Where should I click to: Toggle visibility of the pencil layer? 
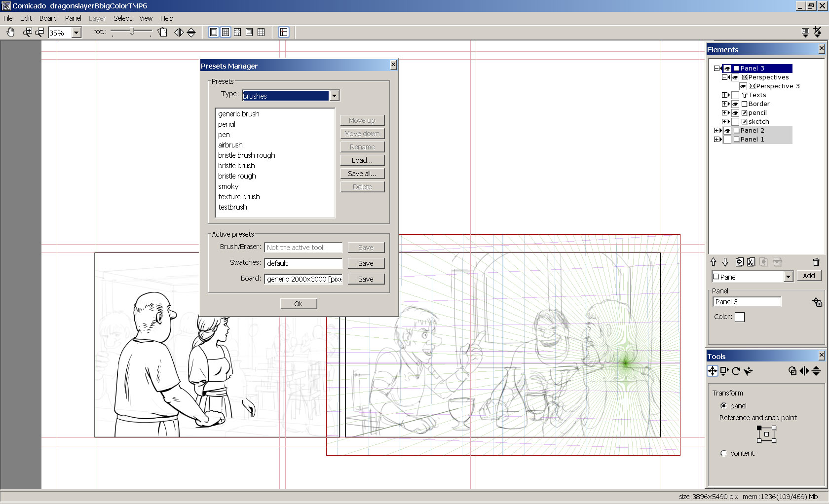735,112
